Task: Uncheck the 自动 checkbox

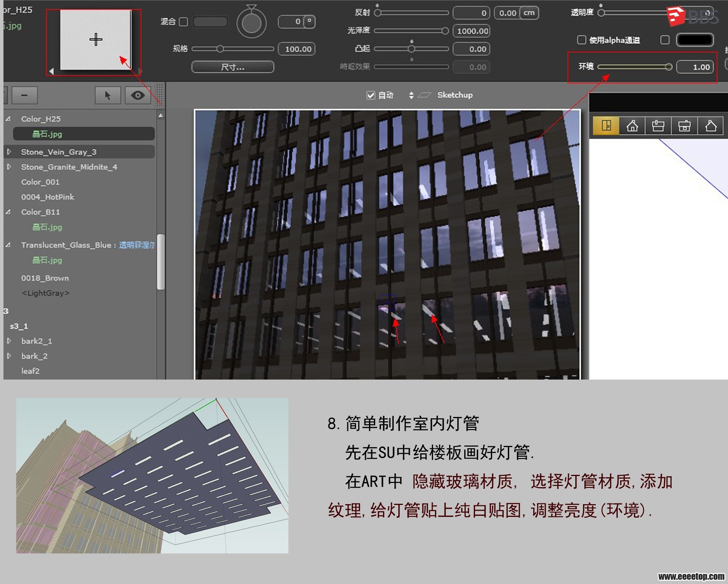Action: pos(371,95)
